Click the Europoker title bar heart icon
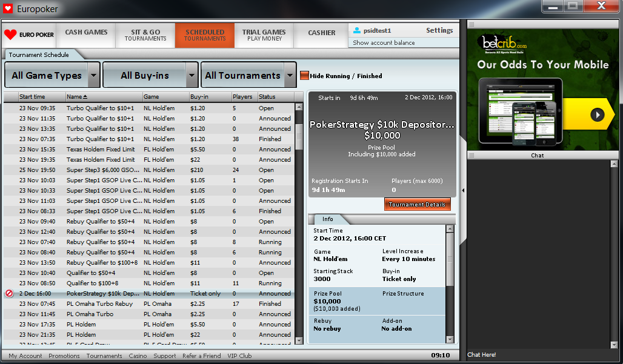The image size is (623, 364). click(x=8, y=8)
